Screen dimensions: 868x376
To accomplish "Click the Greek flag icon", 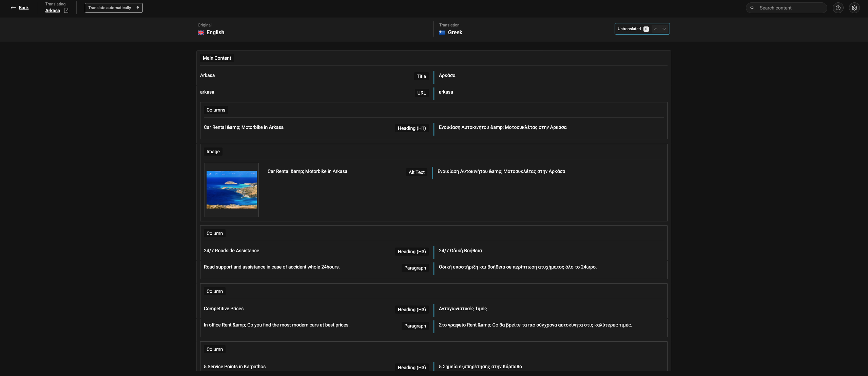I will click(442, 33).
